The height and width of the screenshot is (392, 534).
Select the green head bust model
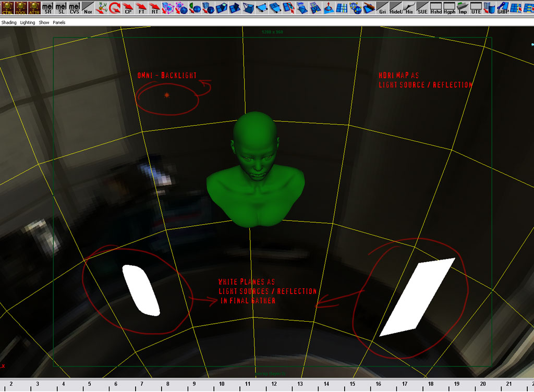click(256, 170)
